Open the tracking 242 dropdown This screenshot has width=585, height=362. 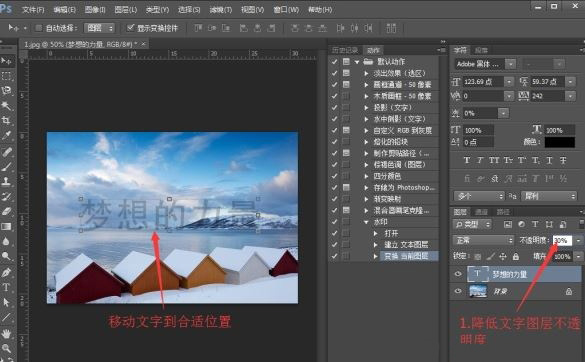[570, 96]
